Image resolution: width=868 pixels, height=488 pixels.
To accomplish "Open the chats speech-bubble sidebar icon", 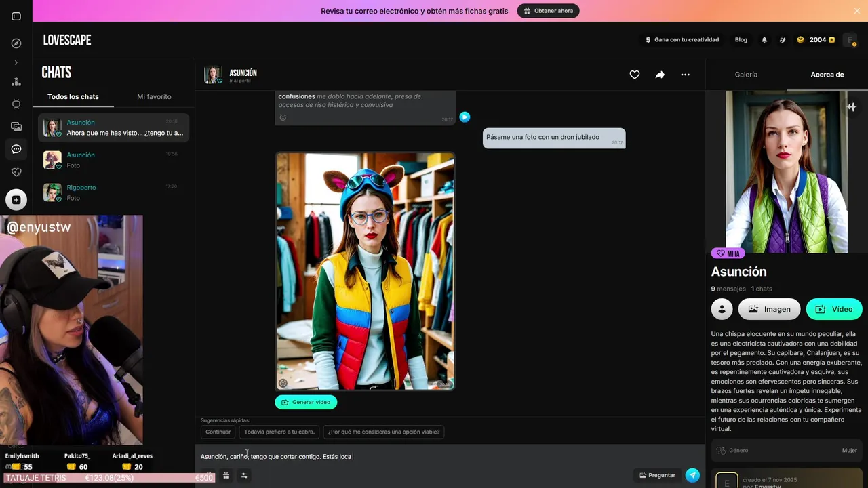I will (16, 149).
